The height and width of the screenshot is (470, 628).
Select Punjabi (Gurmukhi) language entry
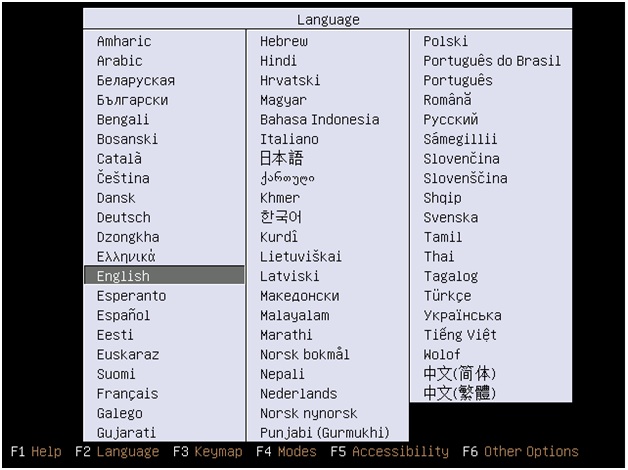[324, 433]
